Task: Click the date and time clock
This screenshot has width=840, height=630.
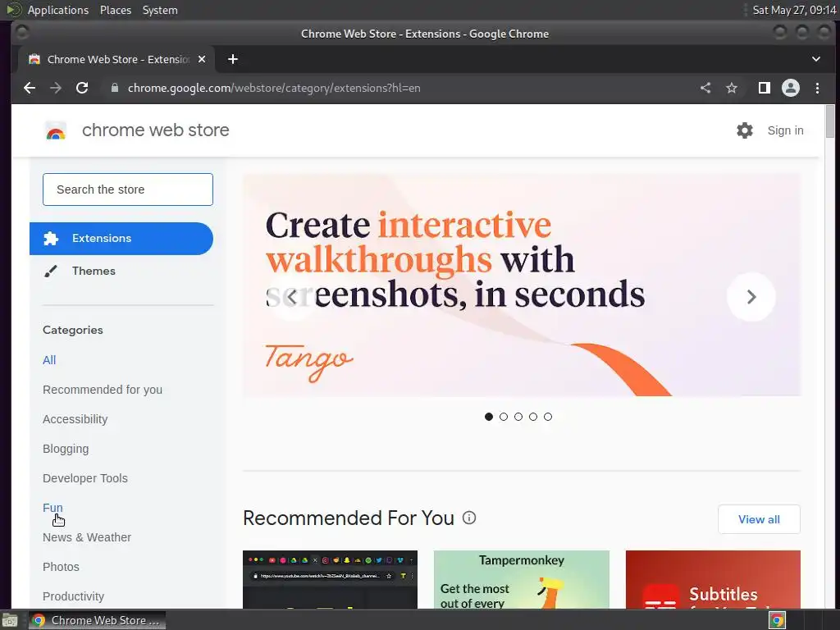Action: pyautogui.click(x=794, y=10)
